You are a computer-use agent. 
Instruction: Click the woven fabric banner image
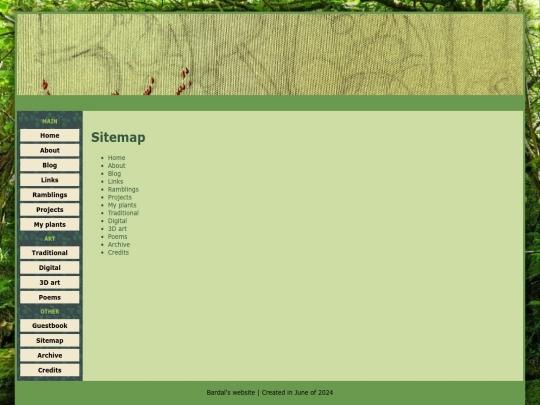[x=270, y=54]
